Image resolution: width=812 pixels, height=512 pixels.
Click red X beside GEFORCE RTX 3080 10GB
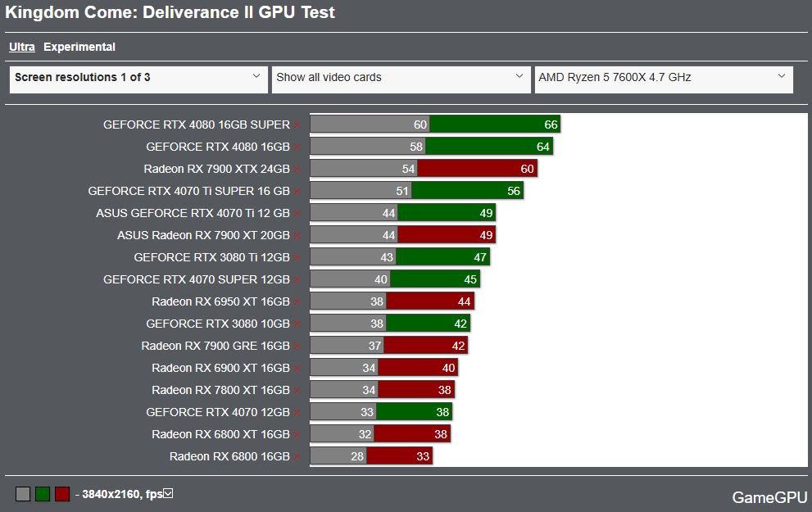pos(297,324)
